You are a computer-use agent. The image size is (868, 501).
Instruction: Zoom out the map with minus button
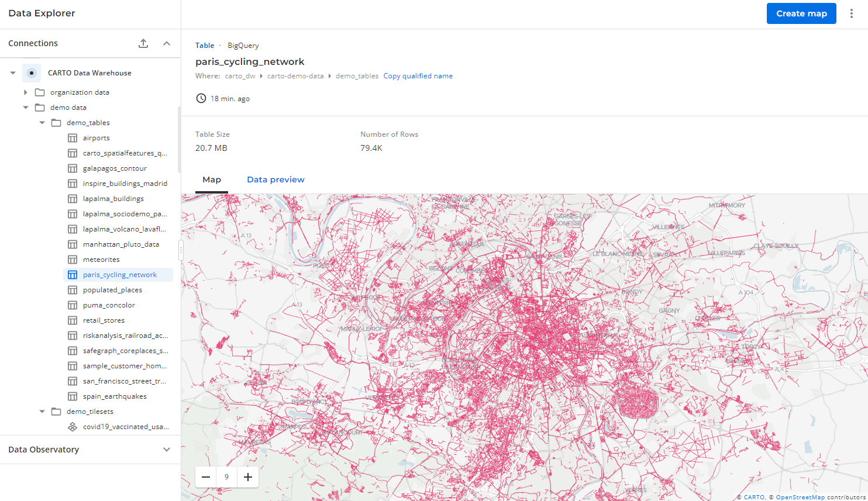pyautogui.click(x=206, y=477)
